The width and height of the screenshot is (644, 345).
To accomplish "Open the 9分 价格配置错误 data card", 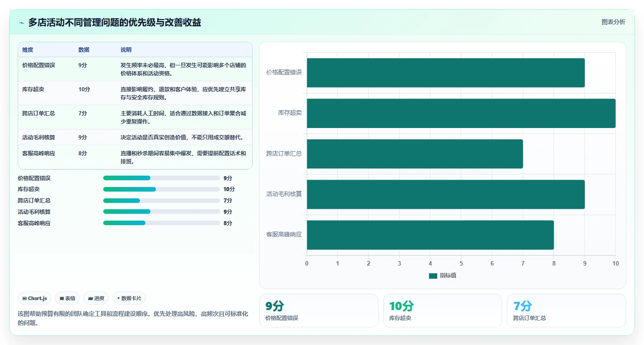I will click(x=319, y=310).
